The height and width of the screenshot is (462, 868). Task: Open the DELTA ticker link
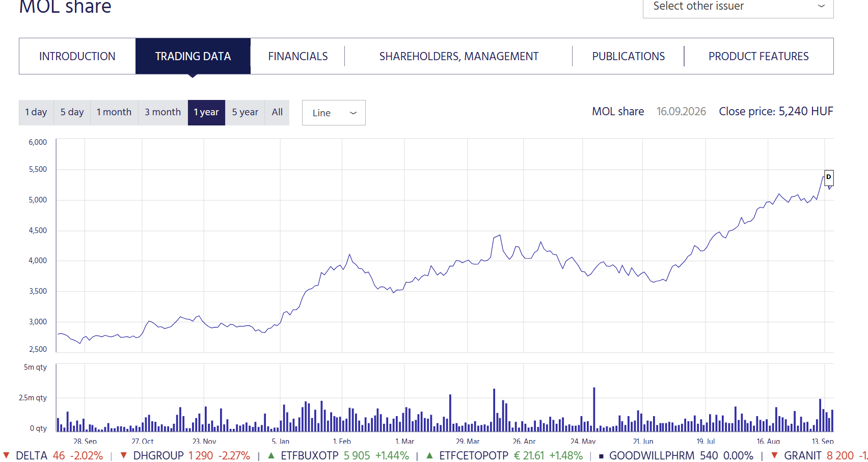32,455
